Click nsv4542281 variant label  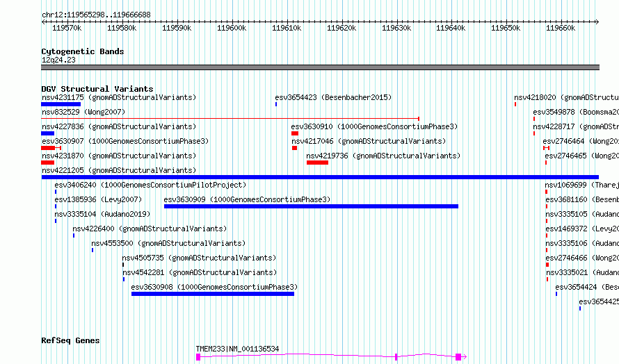[200, 272]
